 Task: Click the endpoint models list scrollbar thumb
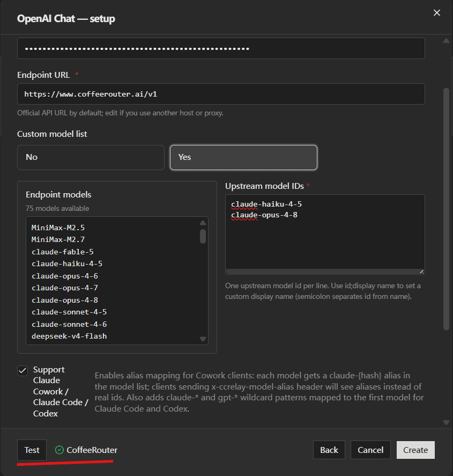pos(203,236)
